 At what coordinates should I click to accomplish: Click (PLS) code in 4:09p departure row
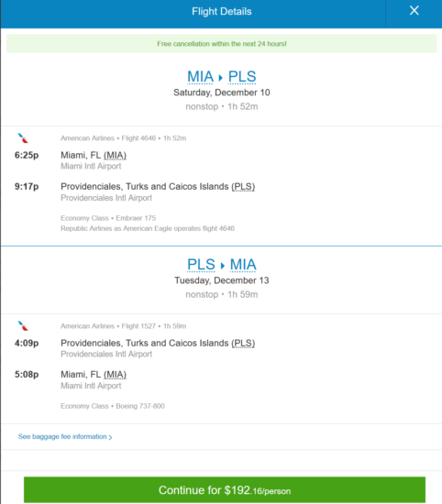point(243,344)
